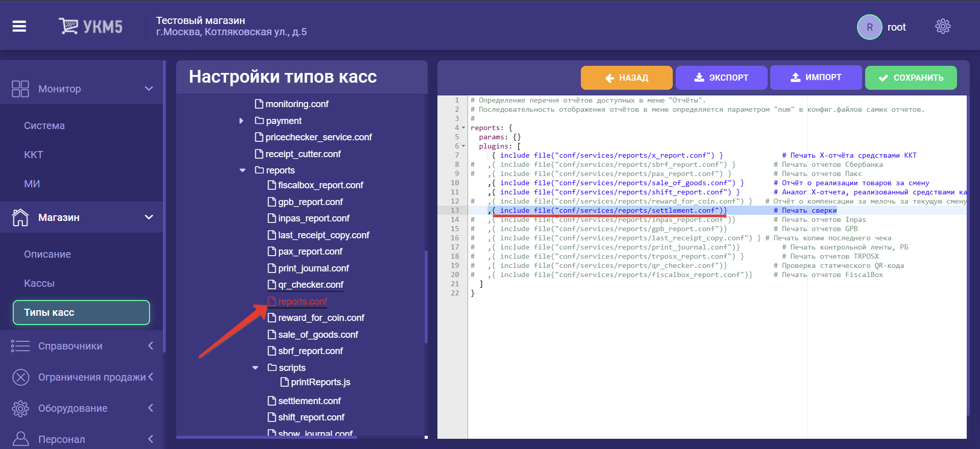Viewport: 980px width, 449px height.
Task: Open reports.conf in the file tree
Action: (x=303, y=302)
